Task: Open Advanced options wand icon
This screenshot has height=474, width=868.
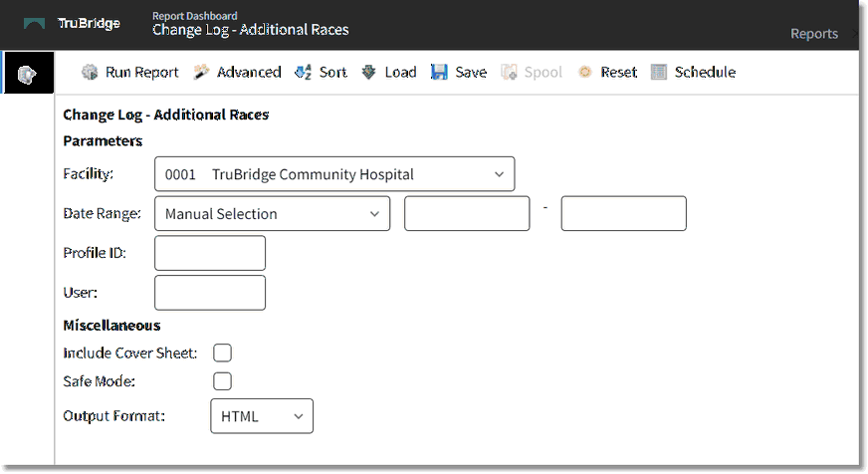Action: pyautogui.click(x=201, y=73)
